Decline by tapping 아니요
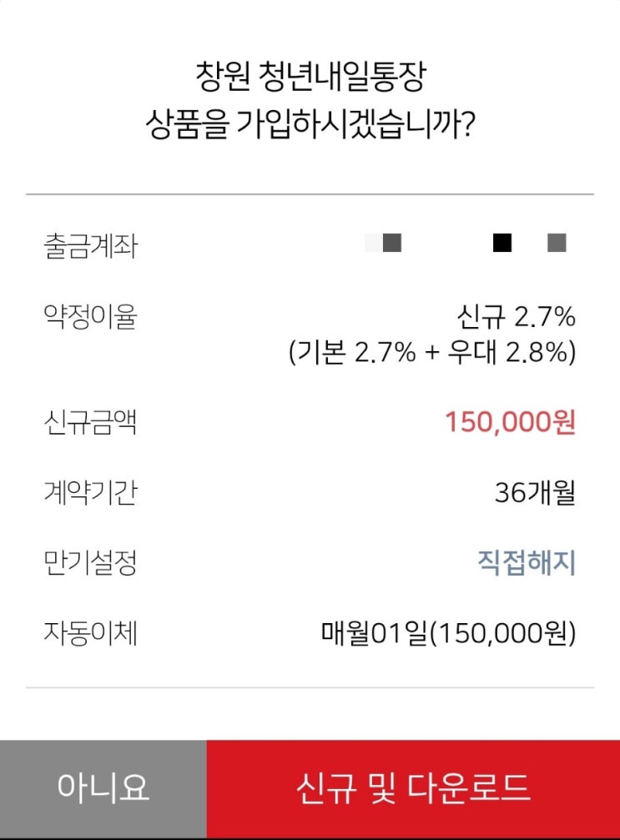The height and width of the screenshot is (840, 620). (103, 789)
